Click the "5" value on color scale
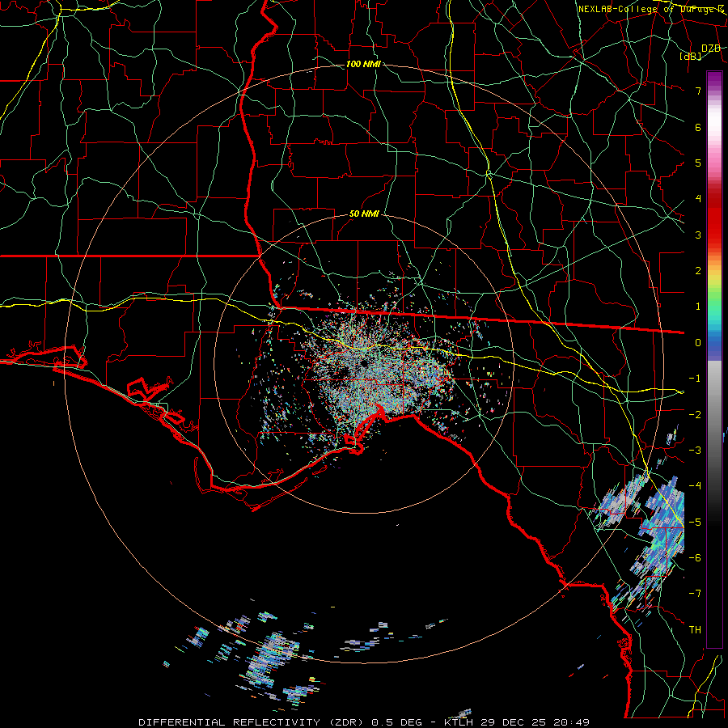Image resolution: width=728 pixels, height=728 pixels. point(698,163)
